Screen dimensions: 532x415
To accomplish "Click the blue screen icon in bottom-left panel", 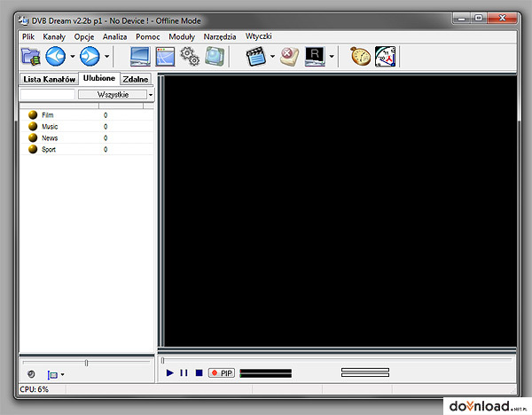I will pyautogui.click(x=52, y=374).
